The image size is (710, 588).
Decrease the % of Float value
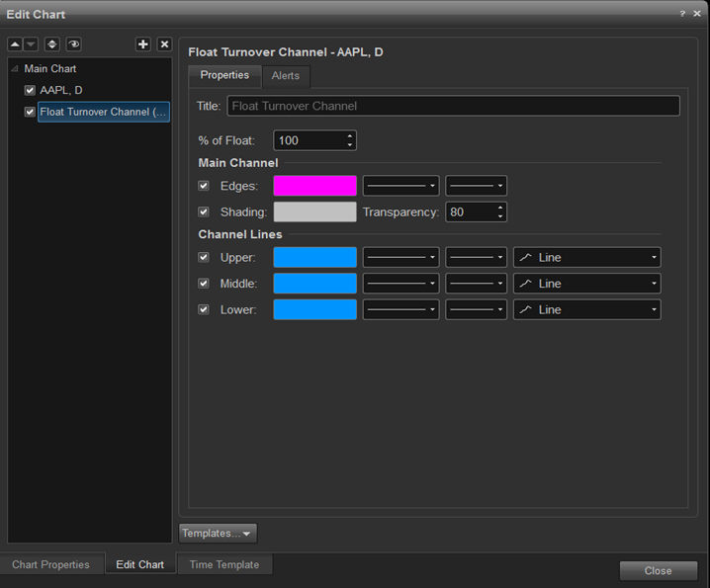(350, 145)
